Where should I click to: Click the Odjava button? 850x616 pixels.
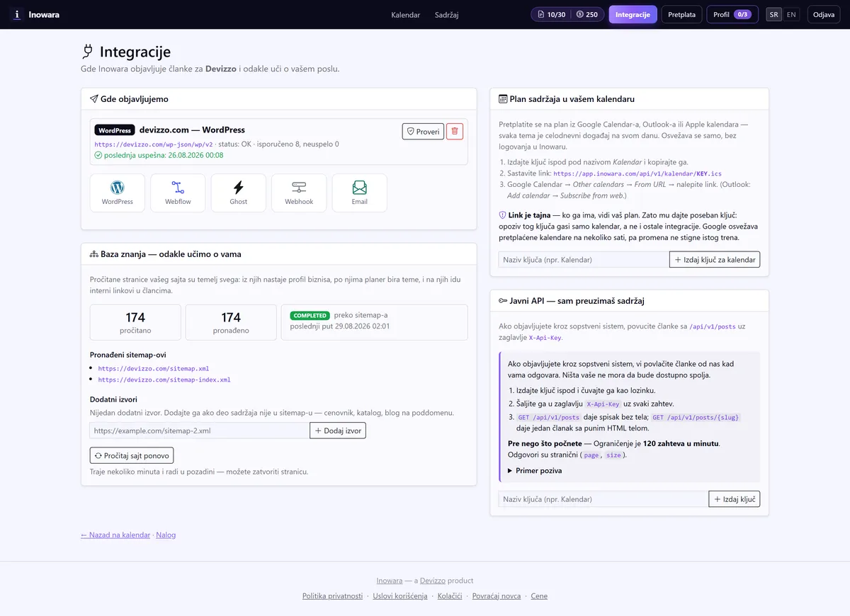pos(823,14)
